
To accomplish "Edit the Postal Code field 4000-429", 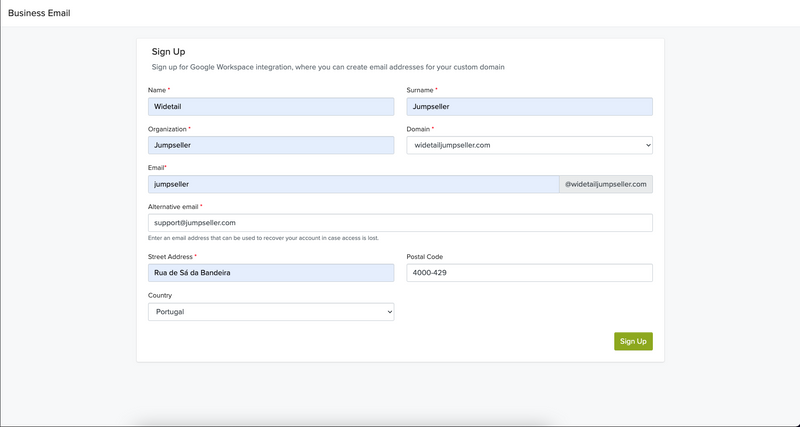I will (530, 273).
